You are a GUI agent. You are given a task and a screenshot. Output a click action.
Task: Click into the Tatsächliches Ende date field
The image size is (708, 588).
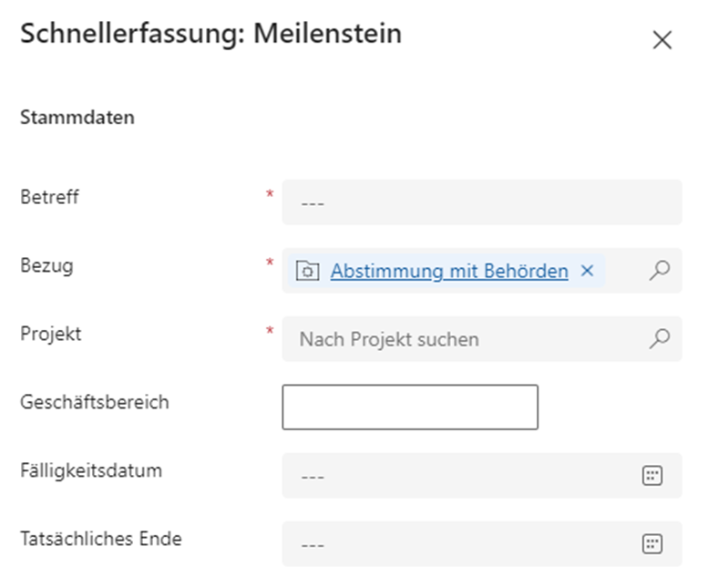coord(456,544)
